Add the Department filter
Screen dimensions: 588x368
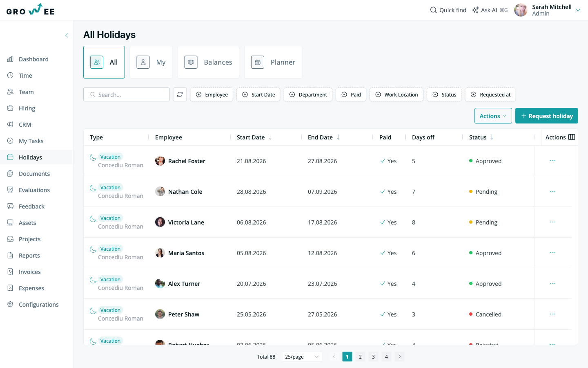coord(308,94)
